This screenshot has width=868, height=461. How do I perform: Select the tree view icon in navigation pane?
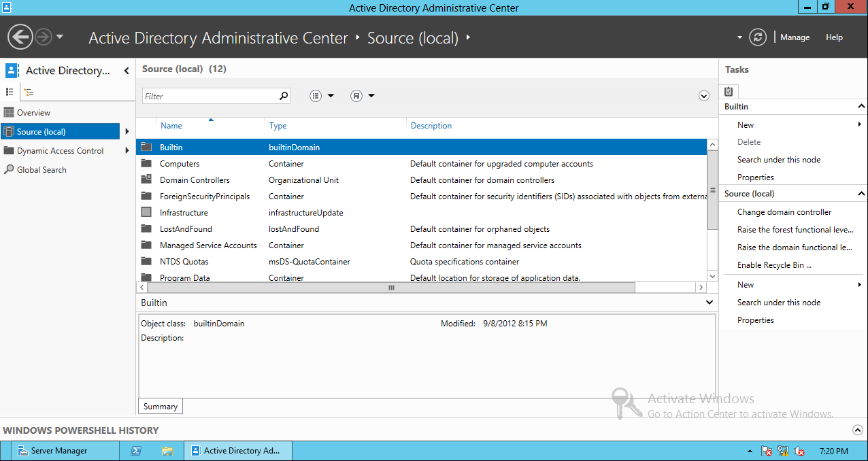(27, 91)
